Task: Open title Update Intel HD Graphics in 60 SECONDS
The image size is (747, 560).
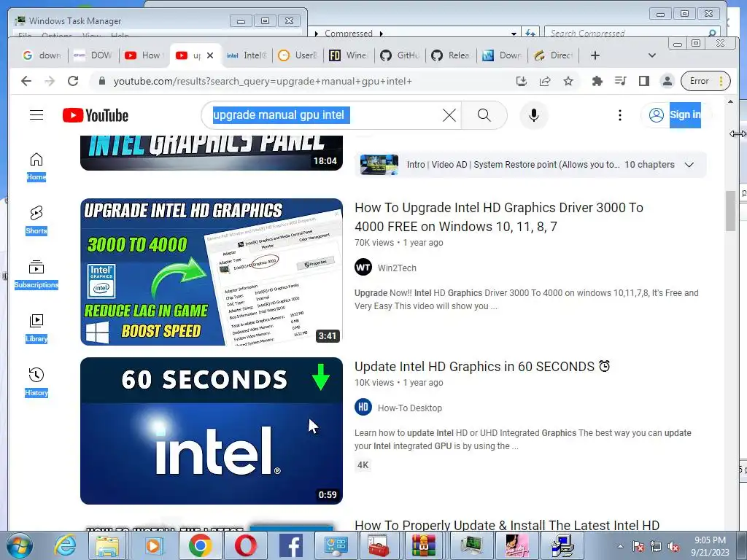Action: point(482,367)
